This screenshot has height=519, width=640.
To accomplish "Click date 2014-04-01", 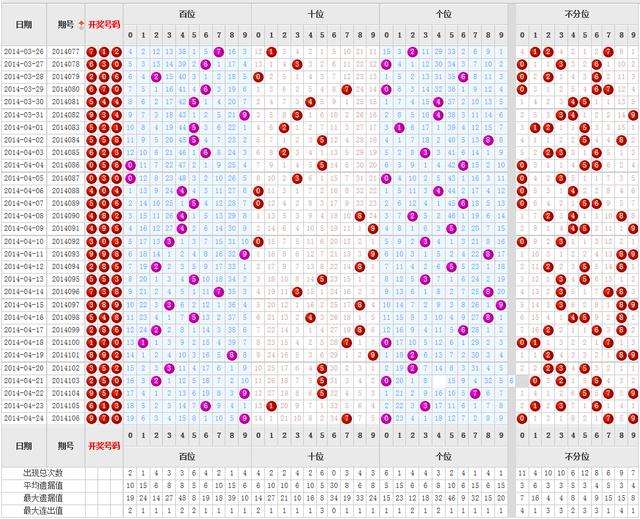I will [x=24, y=128].
